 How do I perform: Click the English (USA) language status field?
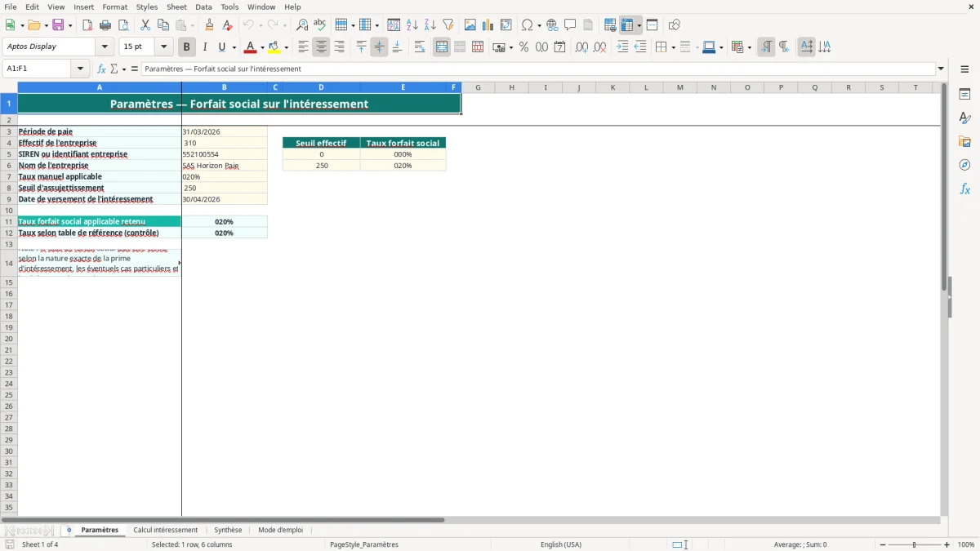point(561,544)
